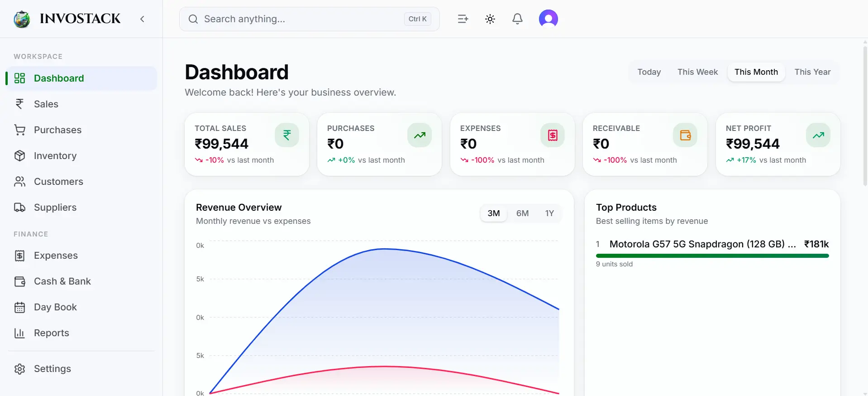The height and width of the screenshot is (396, 868).
Task: Open Expenses under Finance
Action: [81, 256]
